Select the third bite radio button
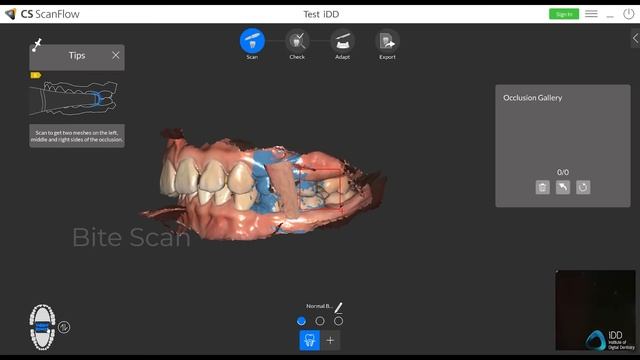 point(338,321)
